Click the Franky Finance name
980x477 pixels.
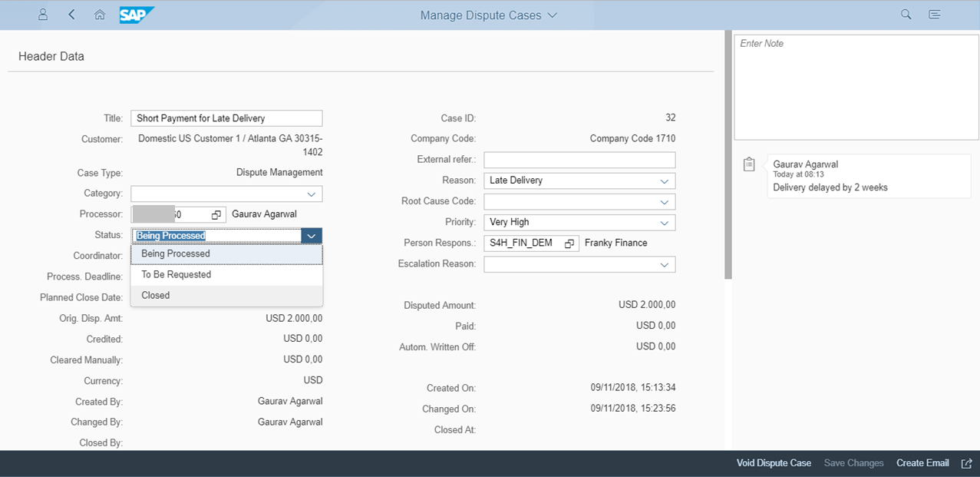615,243
